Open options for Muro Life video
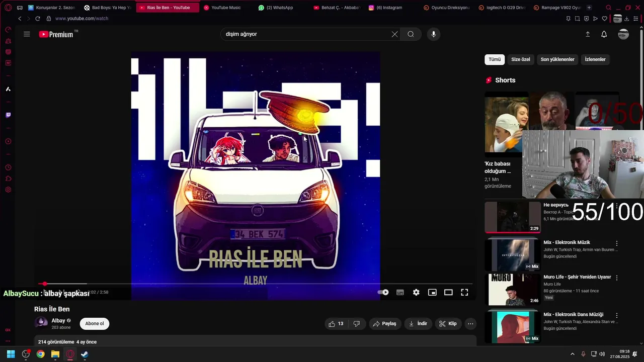Screen dimensions: 644x362 pos(617,278)
